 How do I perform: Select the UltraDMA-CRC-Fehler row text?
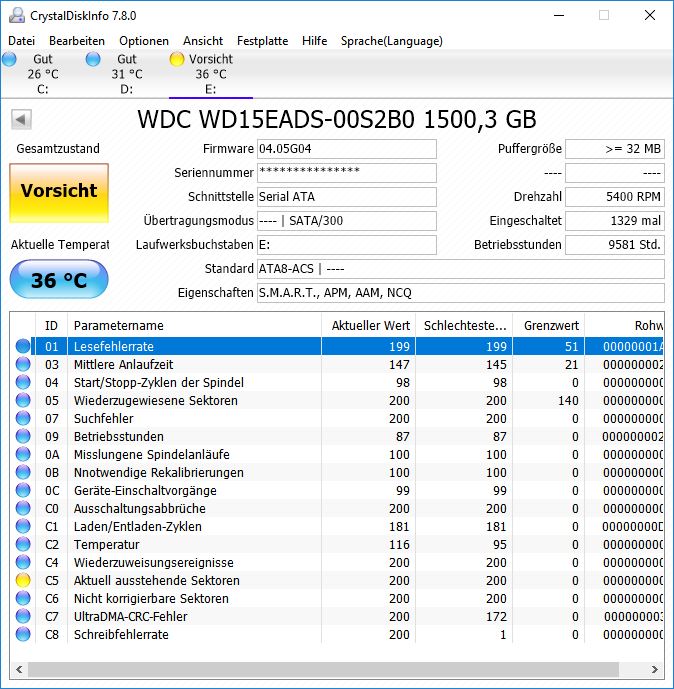tap(130, 616)
